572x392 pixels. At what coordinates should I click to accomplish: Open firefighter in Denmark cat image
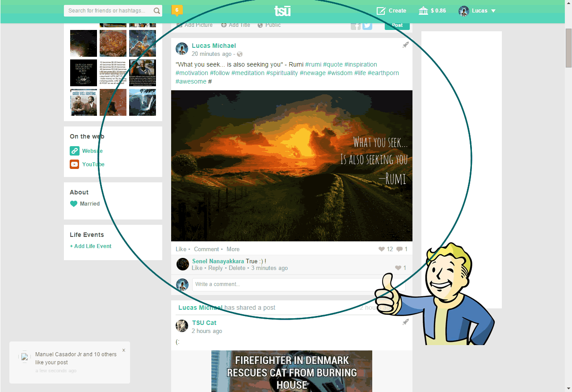[292, 371]
